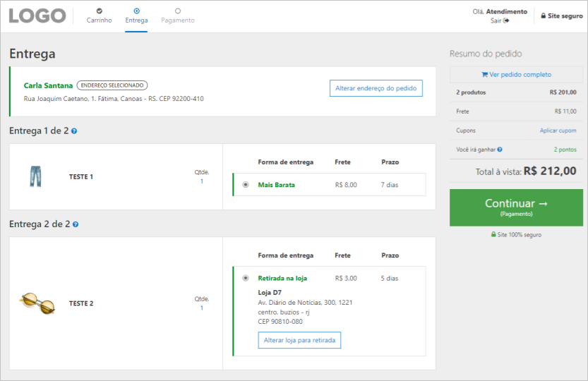Open Ver pedido completo link
Viewport: 588px width, 381px height.
click(517, 75)
